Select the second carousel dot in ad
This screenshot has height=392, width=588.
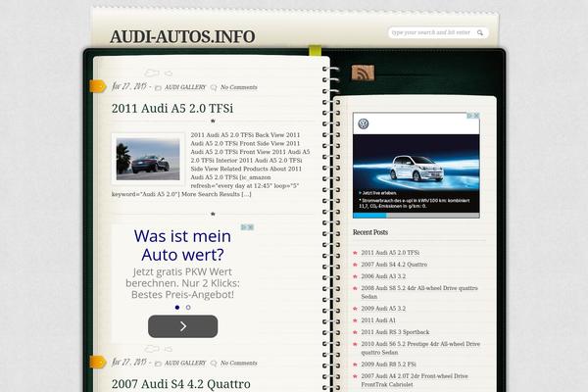pos(188,307)
